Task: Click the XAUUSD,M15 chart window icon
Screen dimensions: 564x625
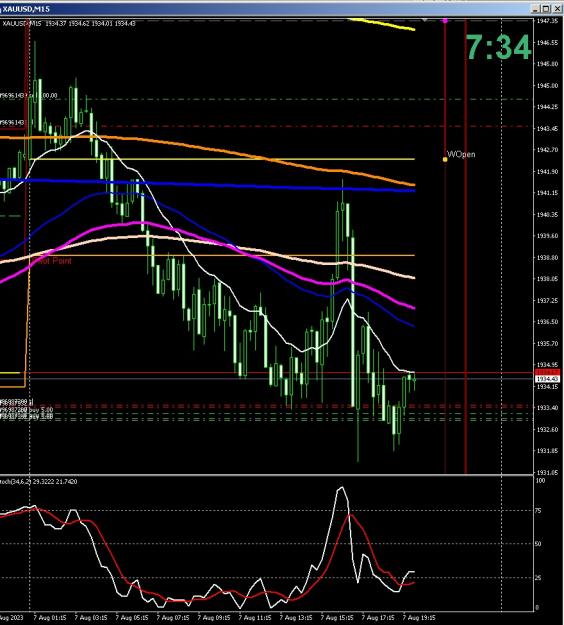Action: pyautogui.click(x=1, y=9)
